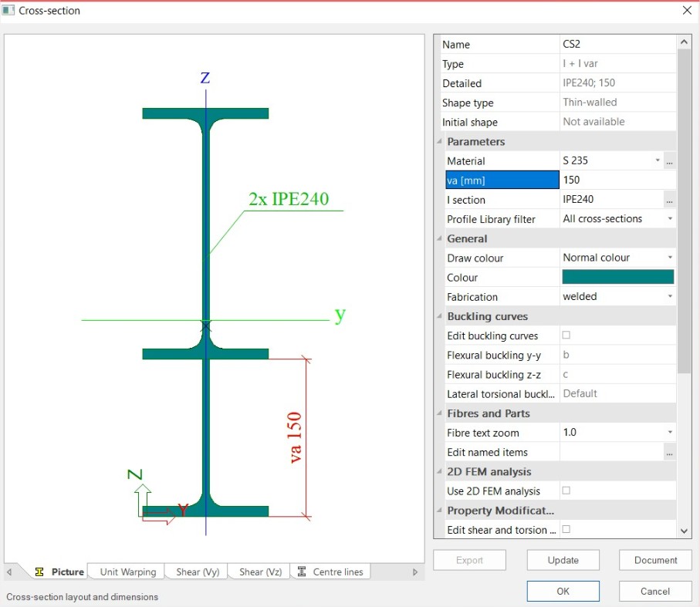
Task: Click the Document button
Action: tap(654, 560)
